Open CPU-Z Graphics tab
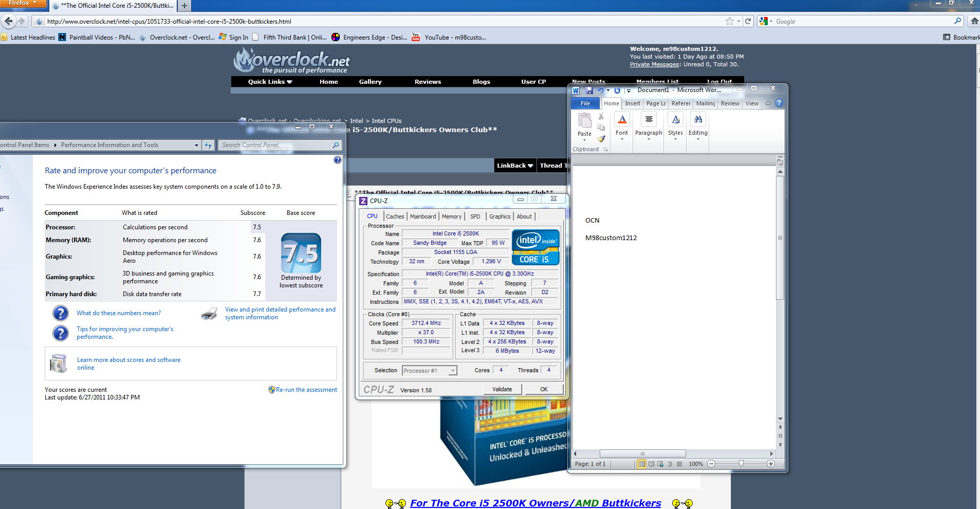980x509 pixels. coord(500,216)
